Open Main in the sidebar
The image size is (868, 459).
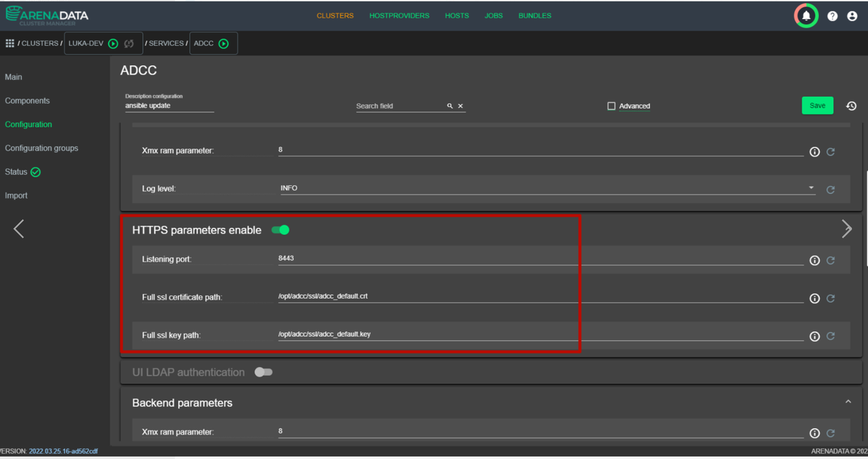pos(14,77)
